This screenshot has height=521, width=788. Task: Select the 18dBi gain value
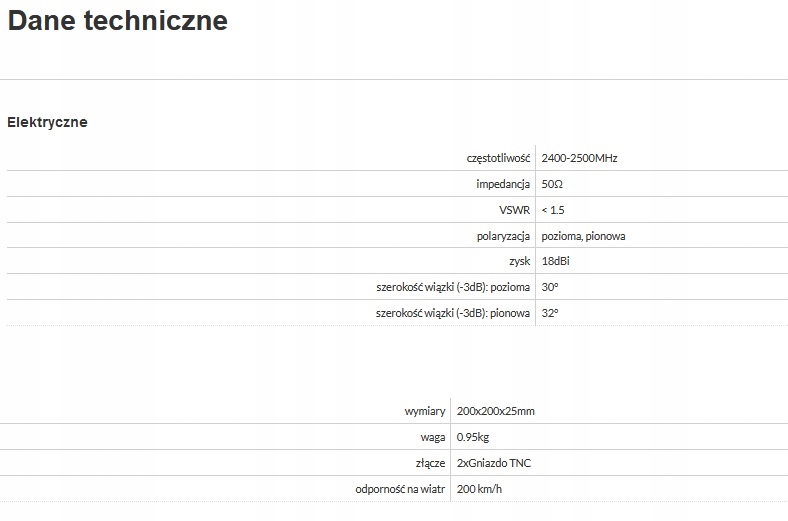[x=556, y=261]
